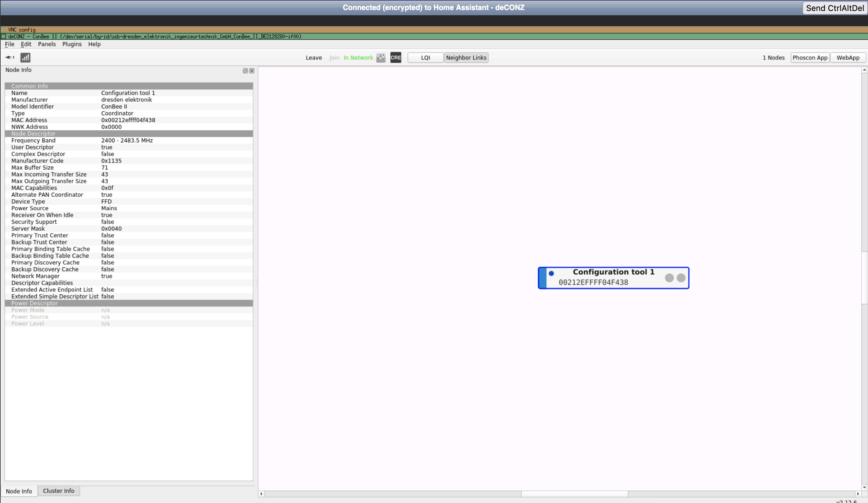Screen dimensions: 868x503
Task: Collapse the Common Info section header
Action: tap(129, 86)
